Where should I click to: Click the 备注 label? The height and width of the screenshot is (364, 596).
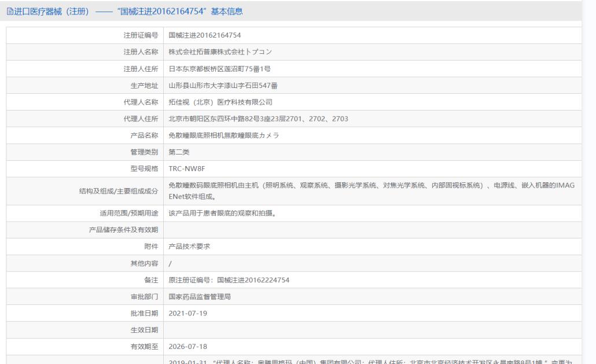151,280
